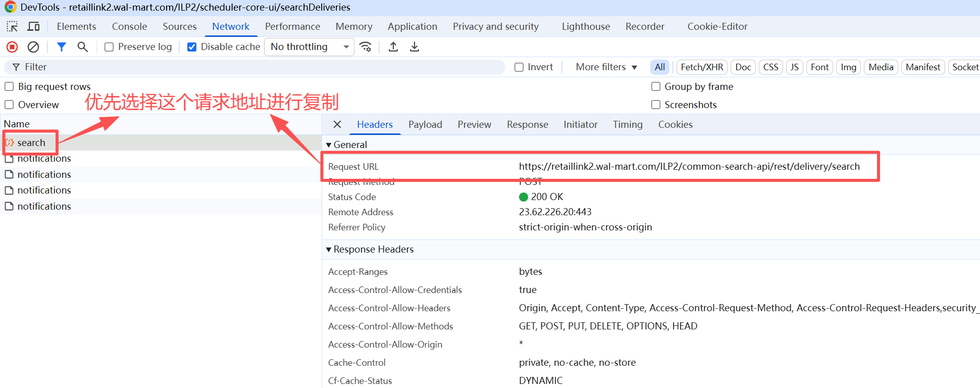
Task: Click the 200 OK status code value
Action: pyautogui.click(x=547, y=197)
